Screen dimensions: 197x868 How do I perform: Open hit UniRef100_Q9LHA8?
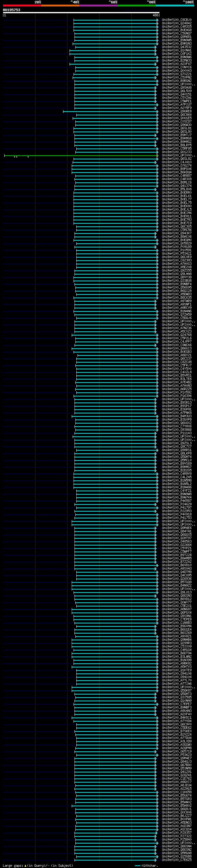(x=177, y=274)
